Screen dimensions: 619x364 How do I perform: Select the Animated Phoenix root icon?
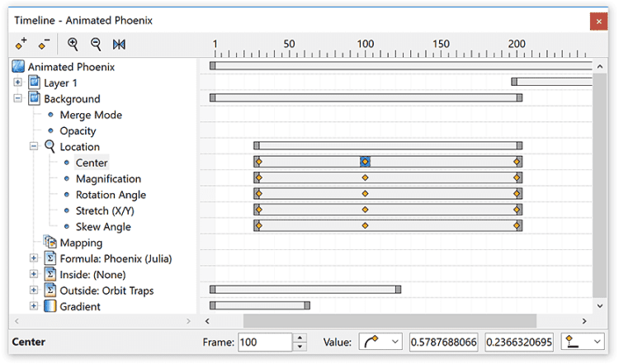click(x=18, y=66)
